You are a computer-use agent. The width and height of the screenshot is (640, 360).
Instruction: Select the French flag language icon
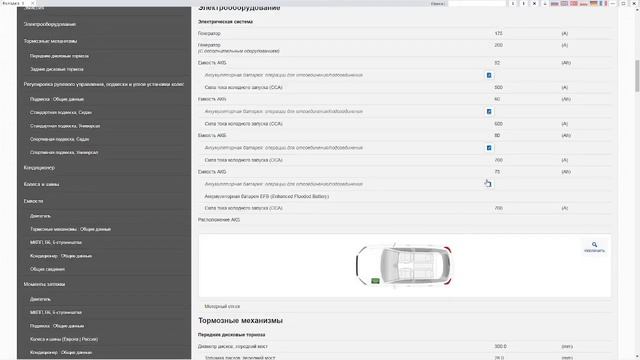pyautogui.click(x=604, y=3)
